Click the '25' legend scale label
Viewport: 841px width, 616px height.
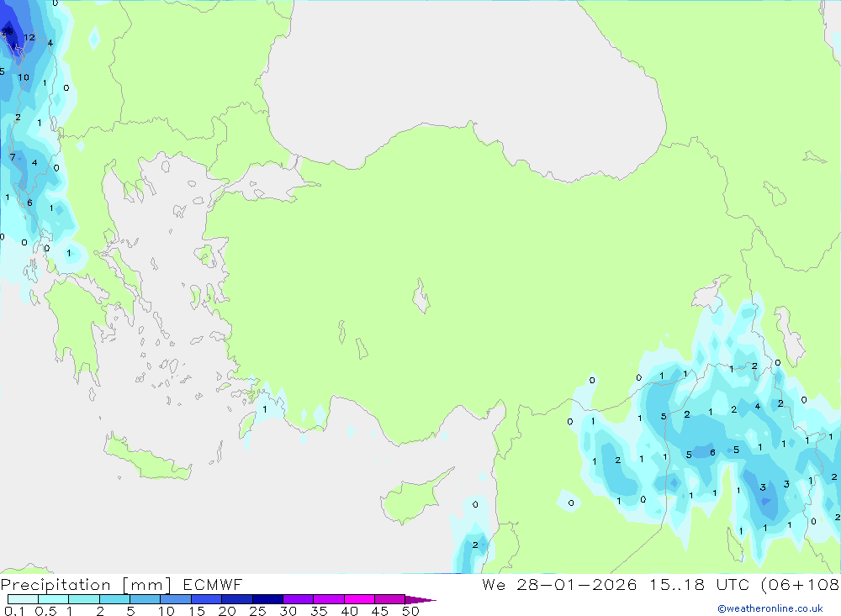coord(257,611)
